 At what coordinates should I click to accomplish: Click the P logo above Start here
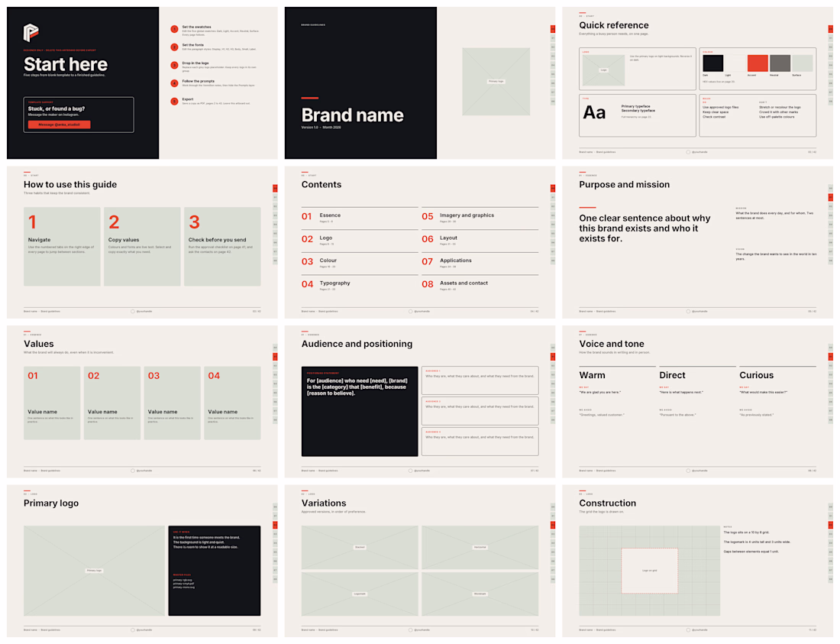(x=31, y=32)
